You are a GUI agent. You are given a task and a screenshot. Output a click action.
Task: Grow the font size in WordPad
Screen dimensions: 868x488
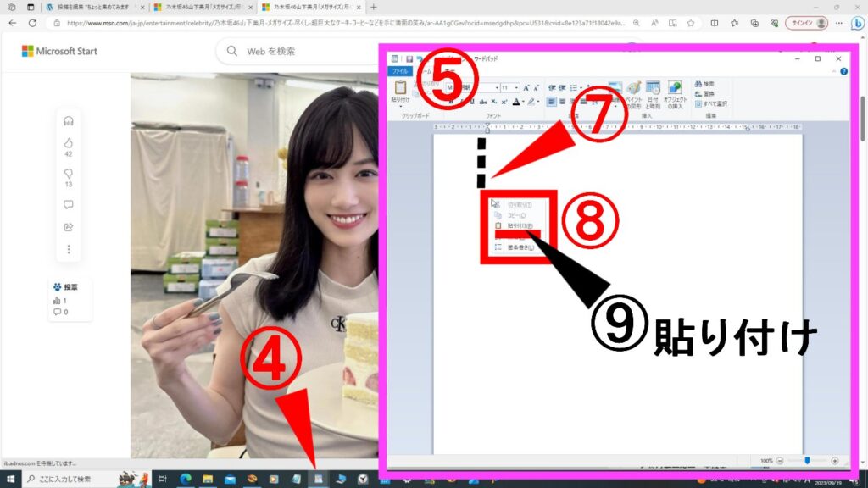coord(526,88)
